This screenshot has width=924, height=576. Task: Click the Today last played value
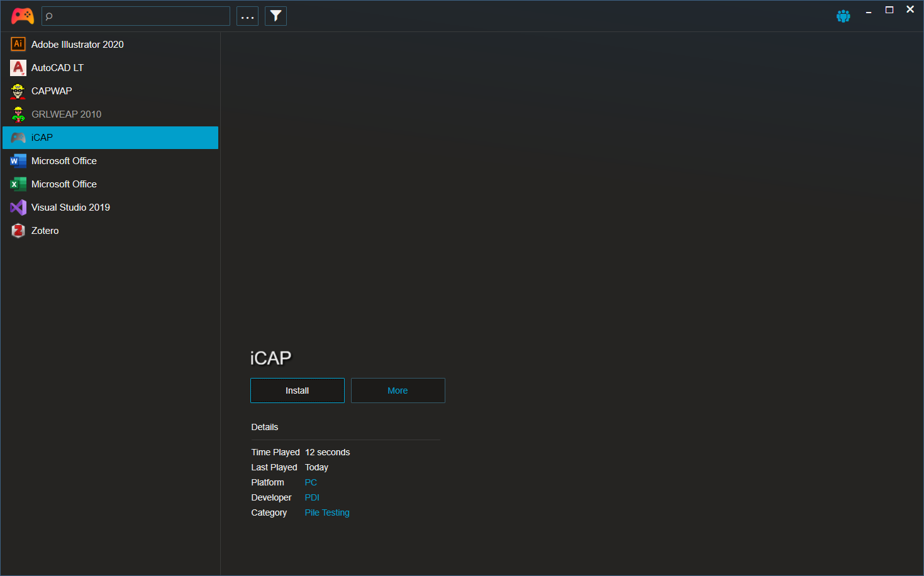point(316,467)
